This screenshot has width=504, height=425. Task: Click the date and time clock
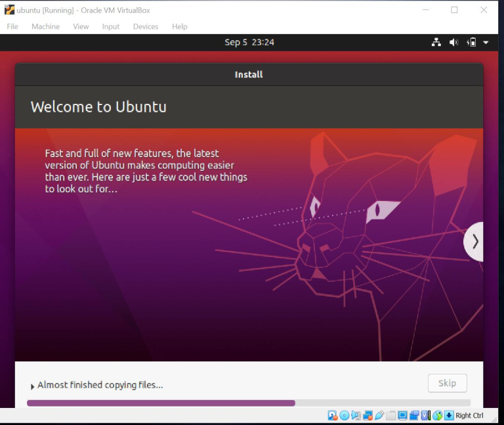coord(249,43)
